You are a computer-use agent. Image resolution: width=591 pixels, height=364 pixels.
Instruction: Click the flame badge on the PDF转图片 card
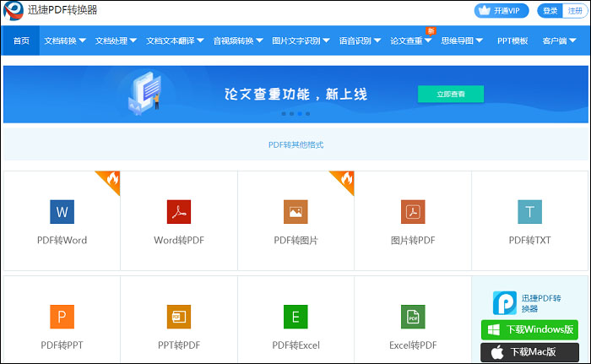point(345,180)
